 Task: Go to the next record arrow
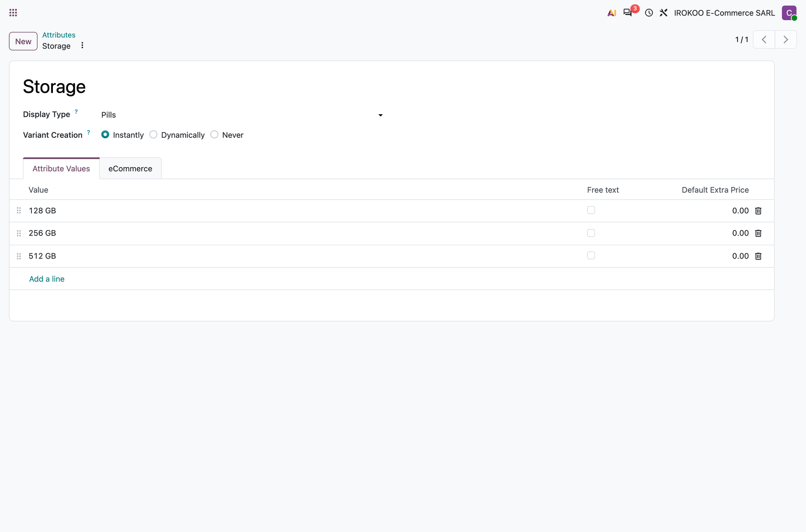786,39
